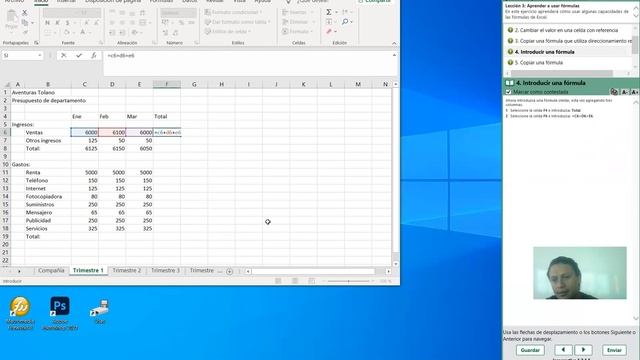Toggle the Marcar como contestada checkbox
The image size is (640, 360).
tap(508, 92)
